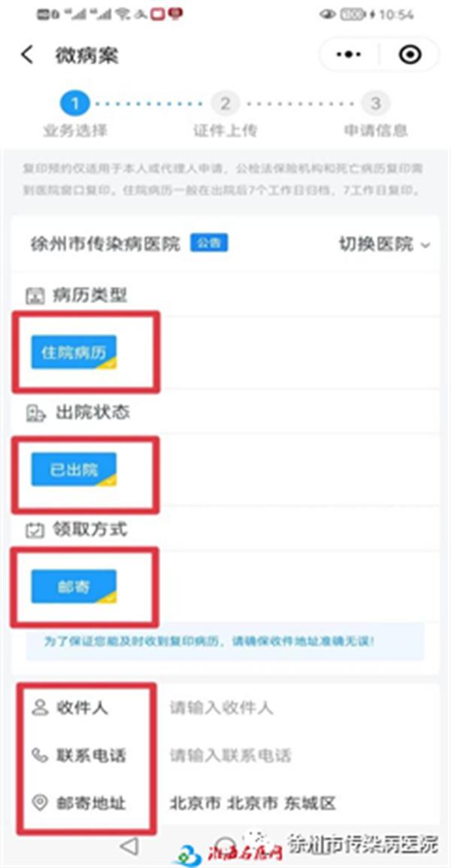Viewport: 451px width, 868px height.
Task: Click the 请输入联系电话 input field
Action: point(299,755)
